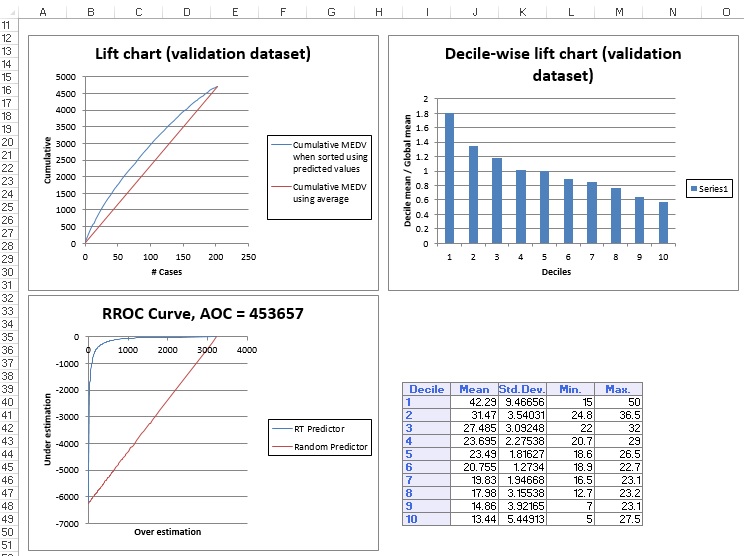Select the RT Predictor legend entry
The height and width of the screenshot is (556, 744).
click(x=322, y=428)
